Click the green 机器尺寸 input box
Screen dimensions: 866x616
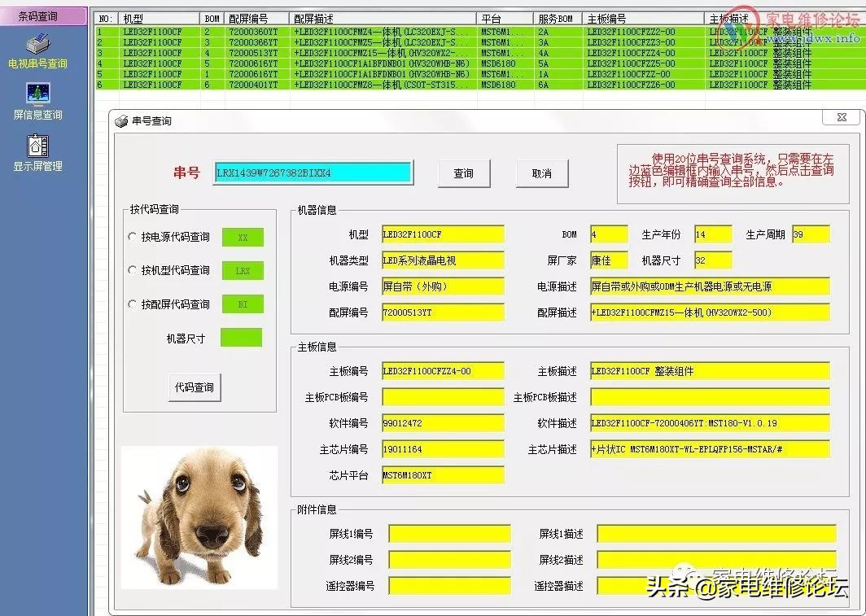pos(241,337)
